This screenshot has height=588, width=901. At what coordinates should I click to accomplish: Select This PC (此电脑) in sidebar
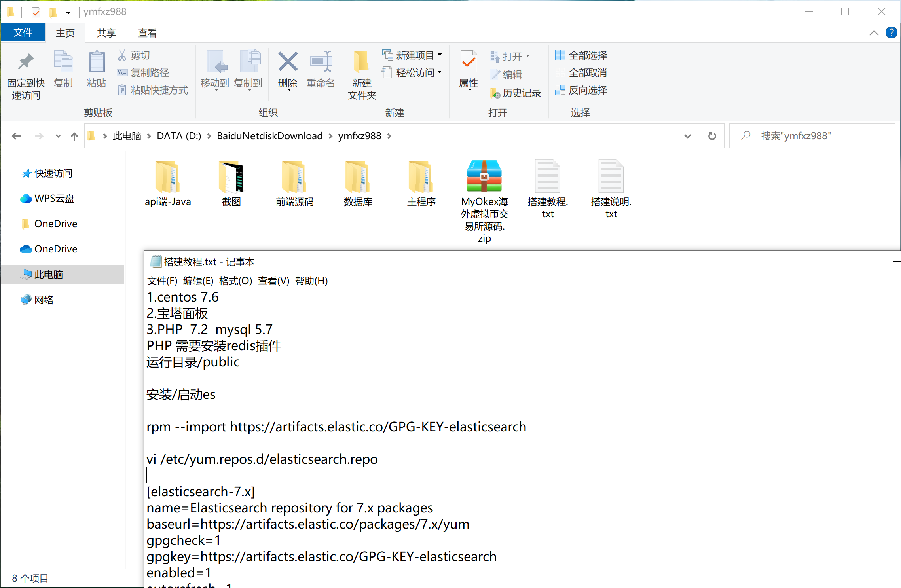point(48,274)
